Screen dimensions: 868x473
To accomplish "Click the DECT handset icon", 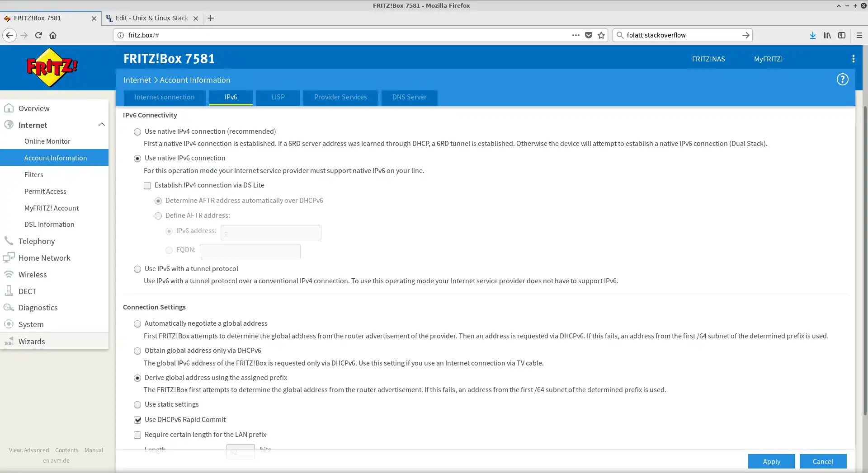I will (x=9, y=291).
